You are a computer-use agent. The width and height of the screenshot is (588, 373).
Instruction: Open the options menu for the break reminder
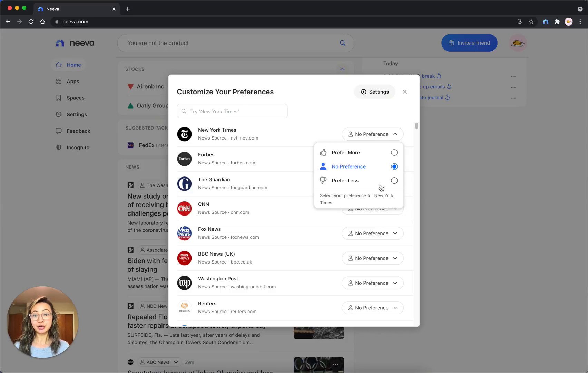coord(513,77)
